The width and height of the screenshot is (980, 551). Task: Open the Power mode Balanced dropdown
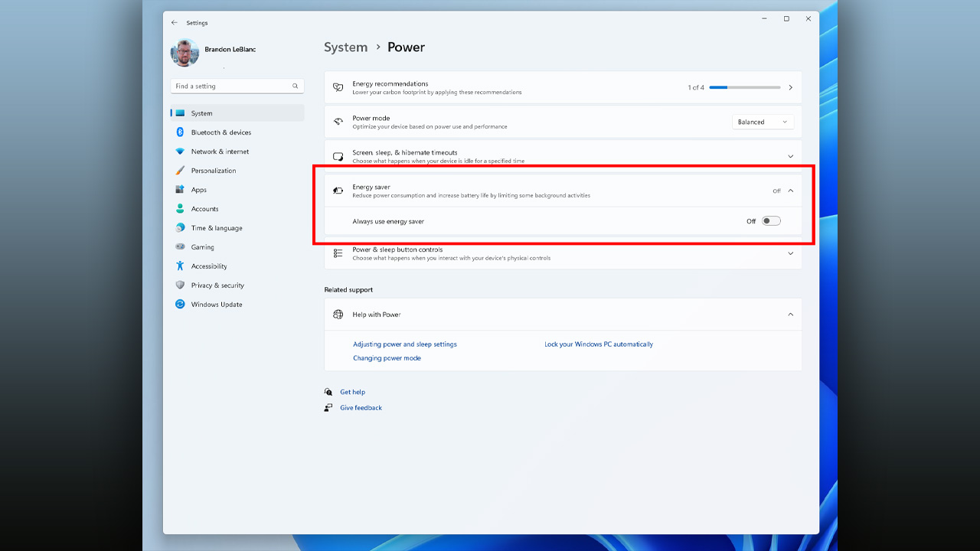(x=763, y=122)
